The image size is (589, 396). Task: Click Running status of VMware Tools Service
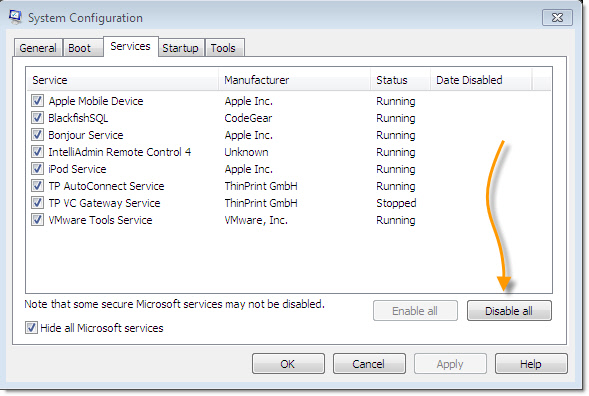(396, 220)
